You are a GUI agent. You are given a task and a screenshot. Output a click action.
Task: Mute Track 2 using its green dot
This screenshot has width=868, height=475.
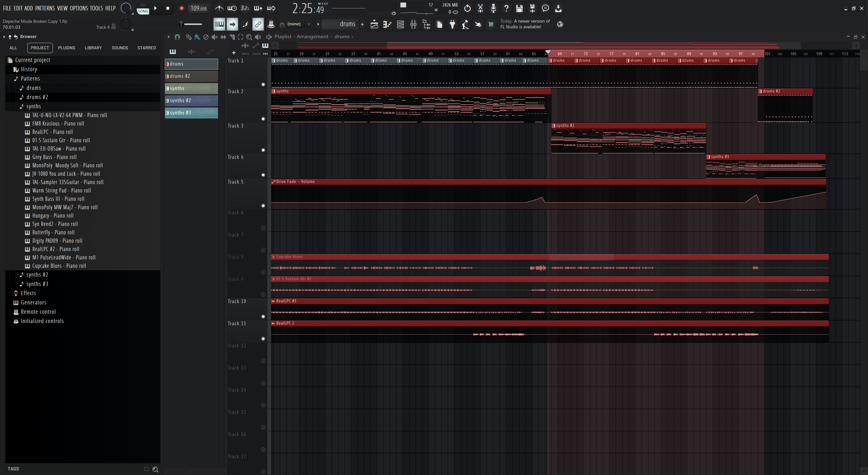(263, 119)
